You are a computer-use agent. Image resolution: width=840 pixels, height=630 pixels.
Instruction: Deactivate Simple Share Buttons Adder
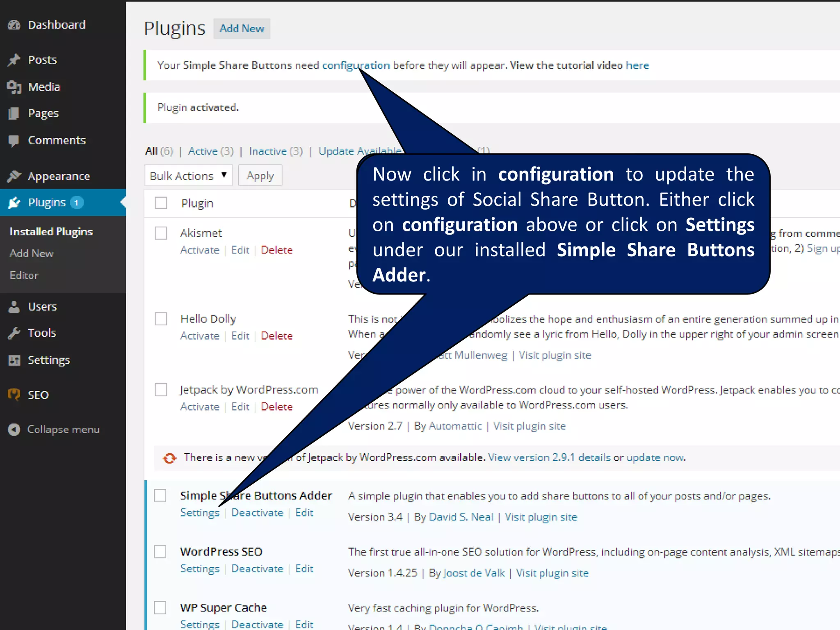tap(257, 513)
